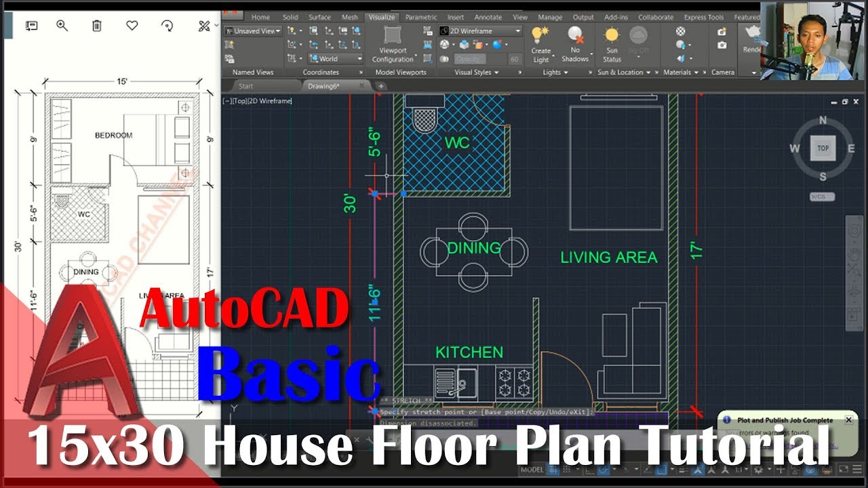Viewport: 868px width, 488px height.
Task: Open the edit options chevron in photo viewer
Action: [216, 26]
